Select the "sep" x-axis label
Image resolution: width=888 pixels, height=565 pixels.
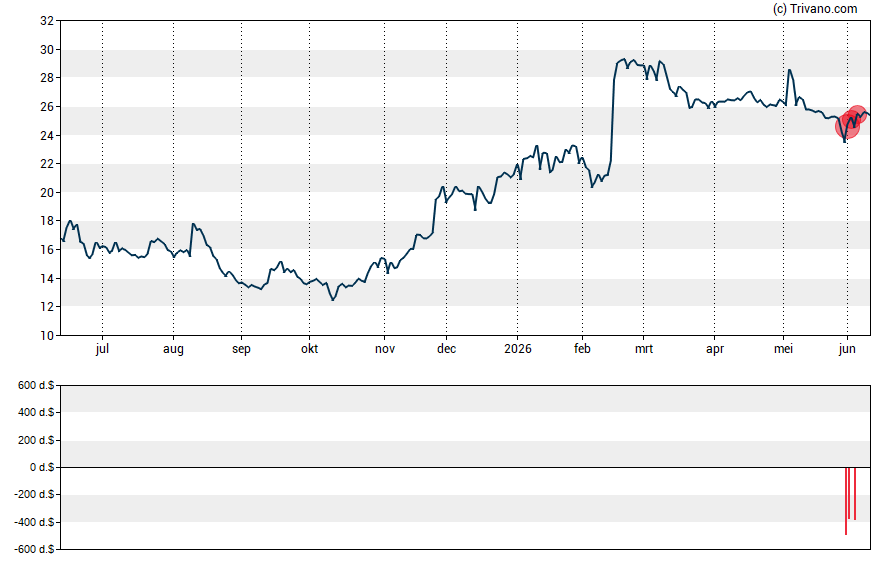point(241,349)
